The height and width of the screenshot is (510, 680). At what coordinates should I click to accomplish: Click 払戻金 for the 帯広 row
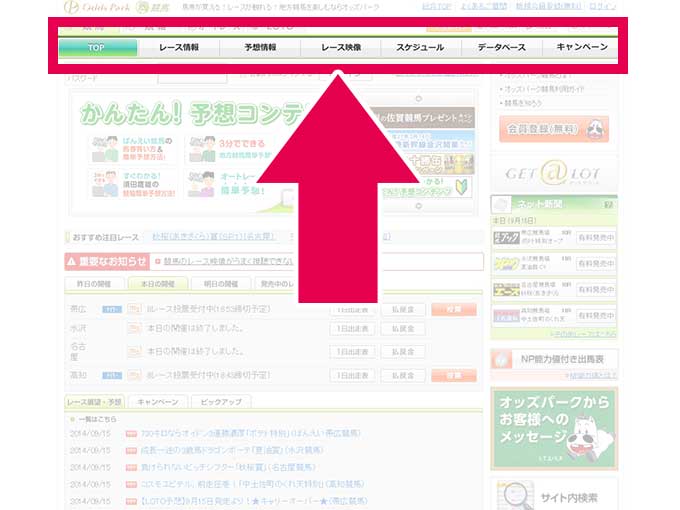tap(403, 310)
